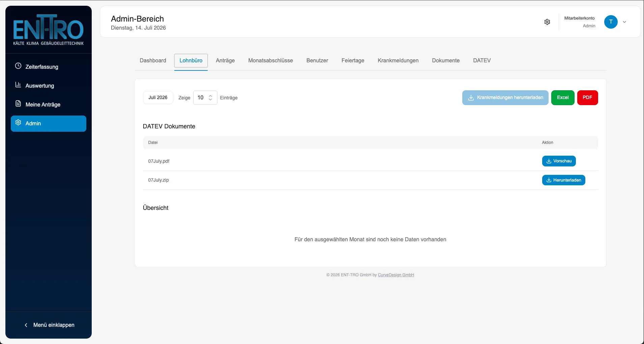Export with the red PDF button
The height and width of the screenshot is (344, 644).
pos(587,98)
